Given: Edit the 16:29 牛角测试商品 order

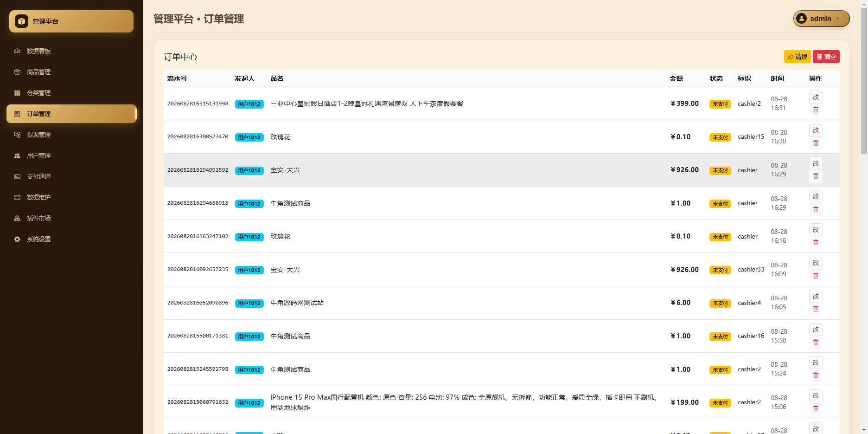Looking at the screenshot, I should (x=816, y=196).
